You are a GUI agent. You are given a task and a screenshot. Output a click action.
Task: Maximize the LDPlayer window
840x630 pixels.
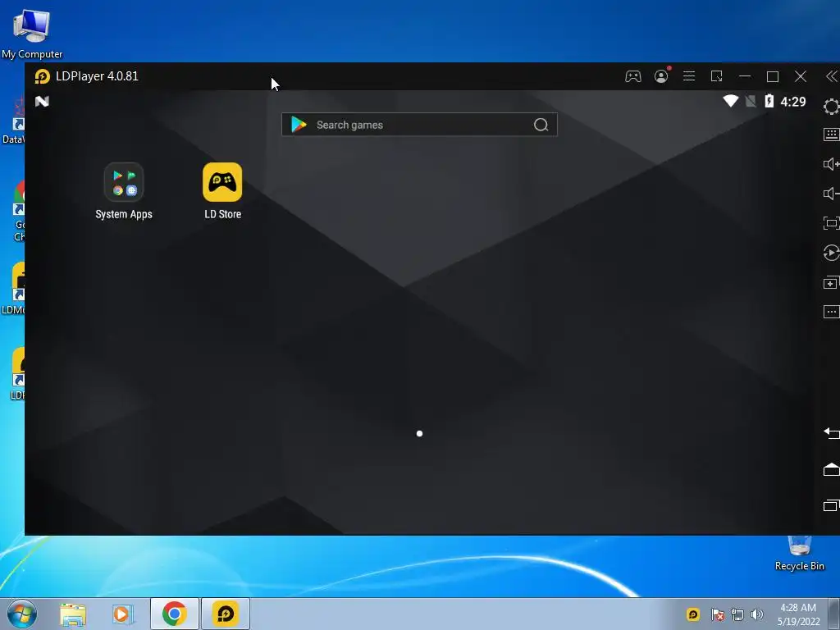click(x=773, y=76)
